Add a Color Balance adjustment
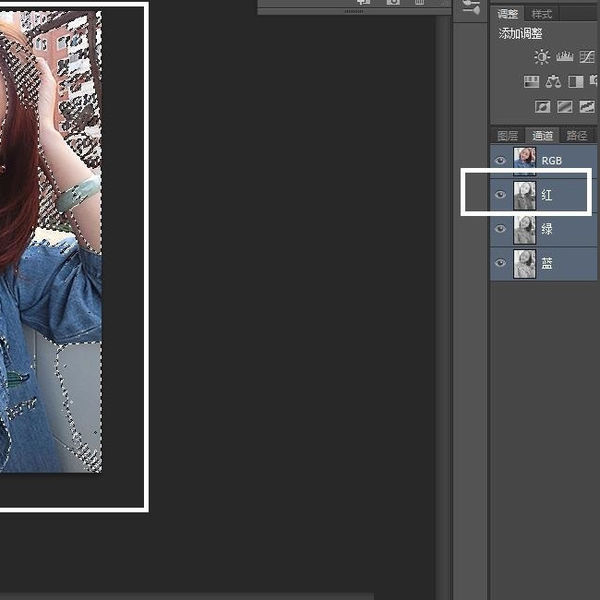The height and width of the screenshot is (600, 600). (x=553, y=82)
